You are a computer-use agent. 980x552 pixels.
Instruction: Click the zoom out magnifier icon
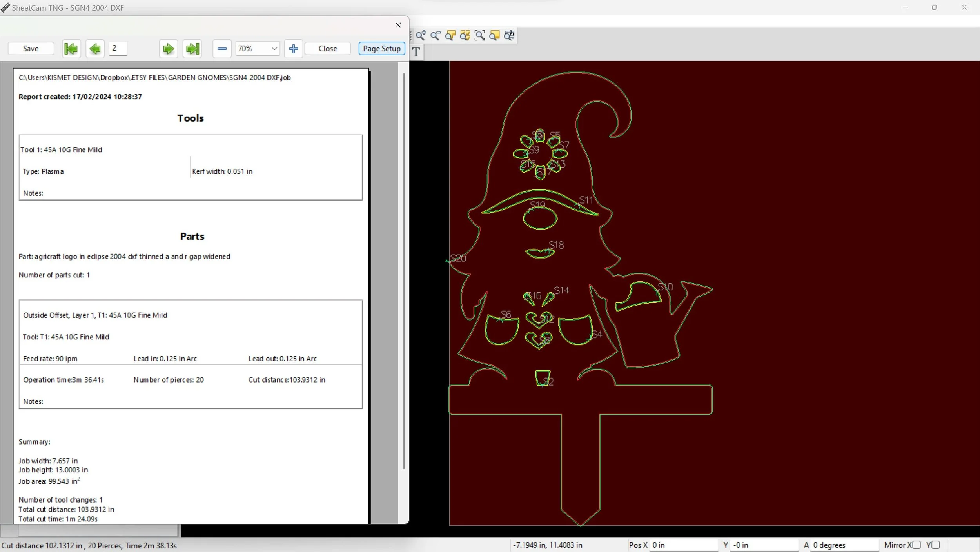pos(435,36)
